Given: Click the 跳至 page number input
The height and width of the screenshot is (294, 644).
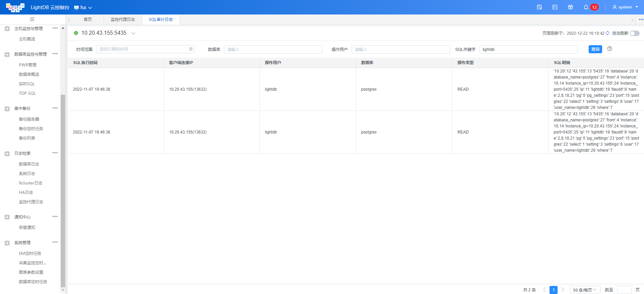Looking at the screenshot, I should coord(624,290).
